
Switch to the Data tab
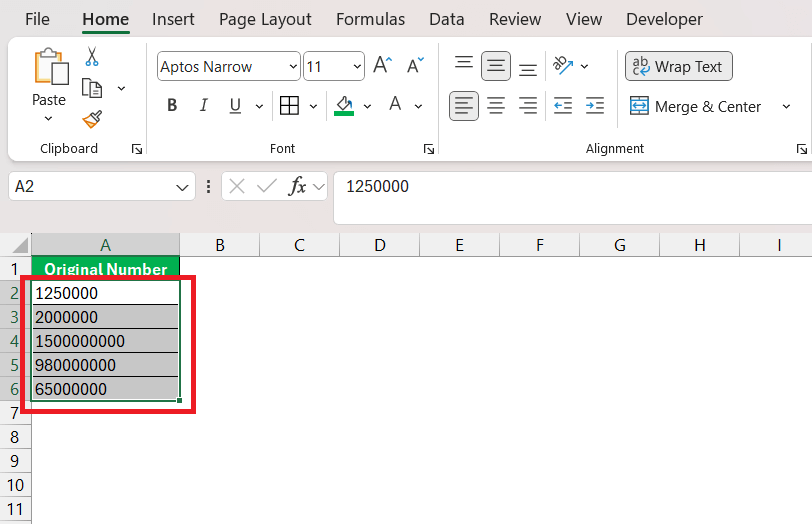[x=446, y=20]
